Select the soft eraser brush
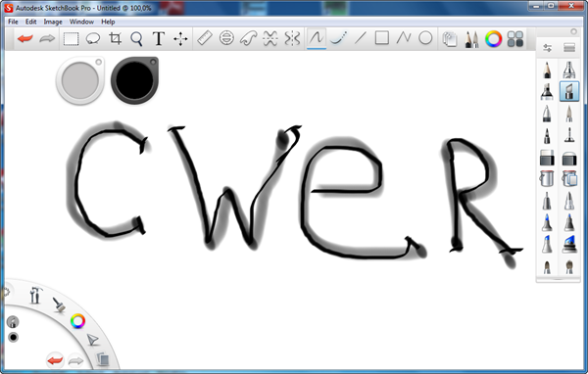 (x=569, y=158)
